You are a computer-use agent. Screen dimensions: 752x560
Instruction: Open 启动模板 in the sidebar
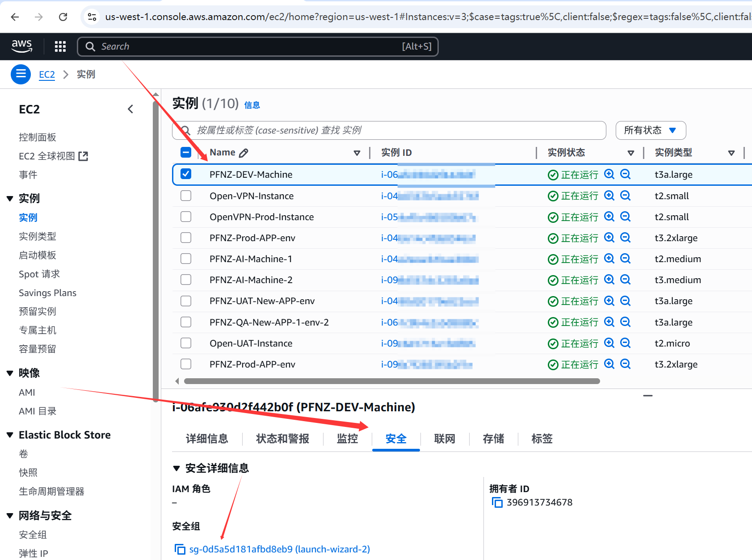[x=38, y=255]
